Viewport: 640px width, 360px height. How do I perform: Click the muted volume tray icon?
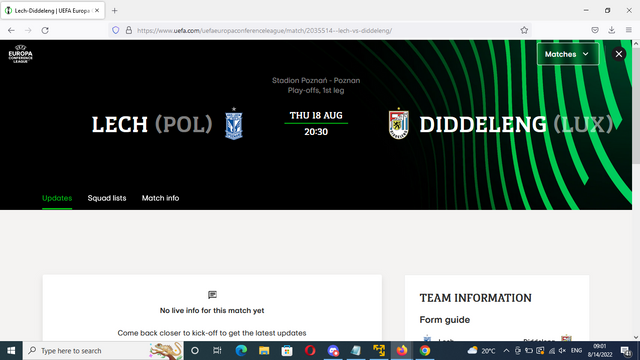562,351
